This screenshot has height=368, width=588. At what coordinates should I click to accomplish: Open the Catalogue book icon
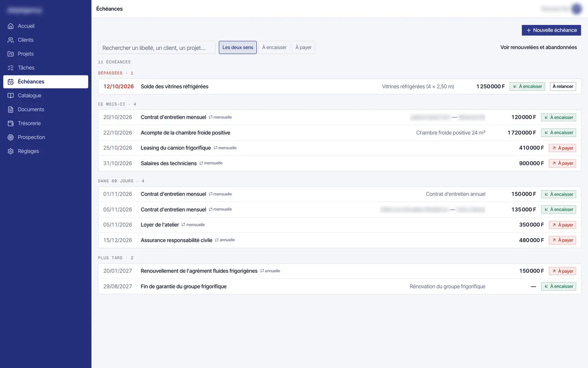11,96
